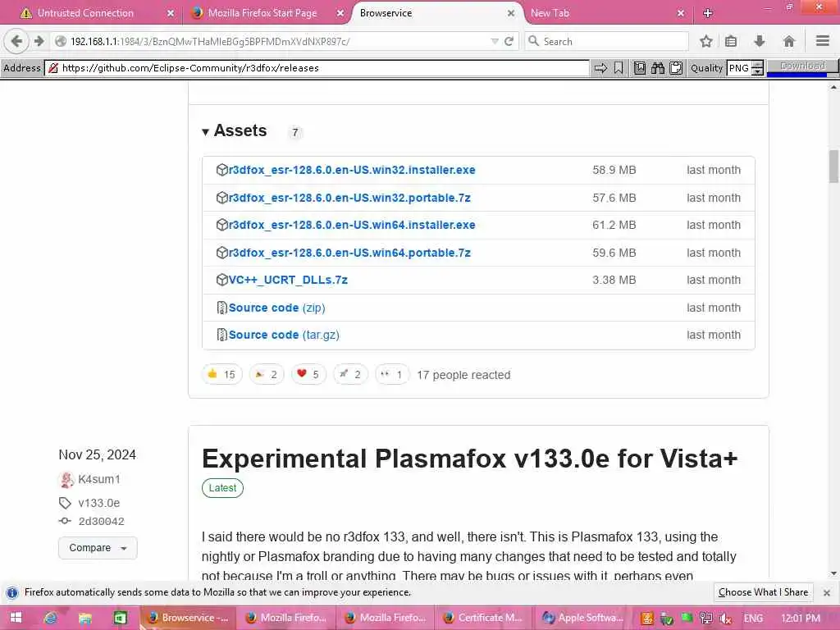Viewport: 840px width, 630px height.
Task: Reload the page with the refresh icon
Action: [x=509, y=41]
